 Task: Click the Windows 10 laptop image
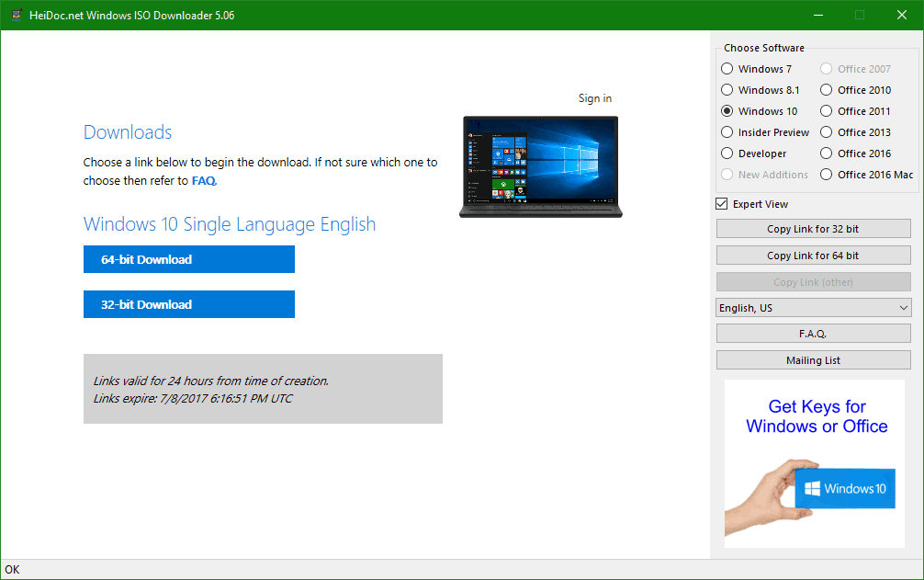540,166
